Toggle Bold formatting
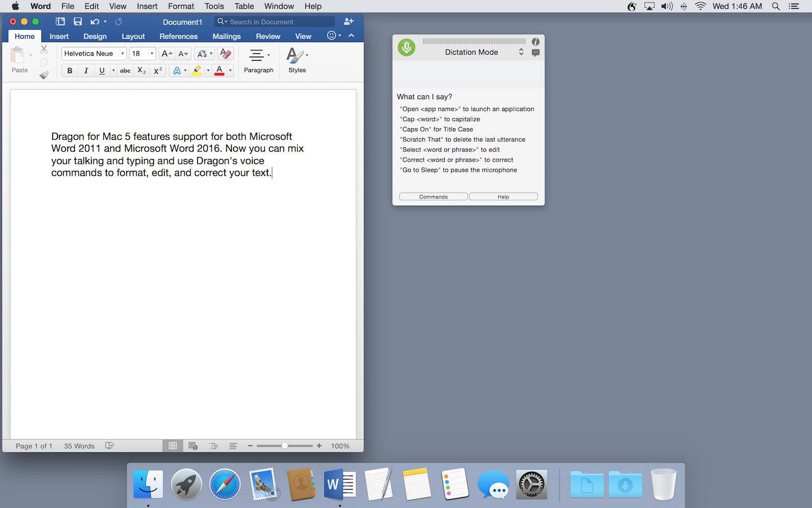Screen dimensions: 812x508 click(x=70, y=71)
